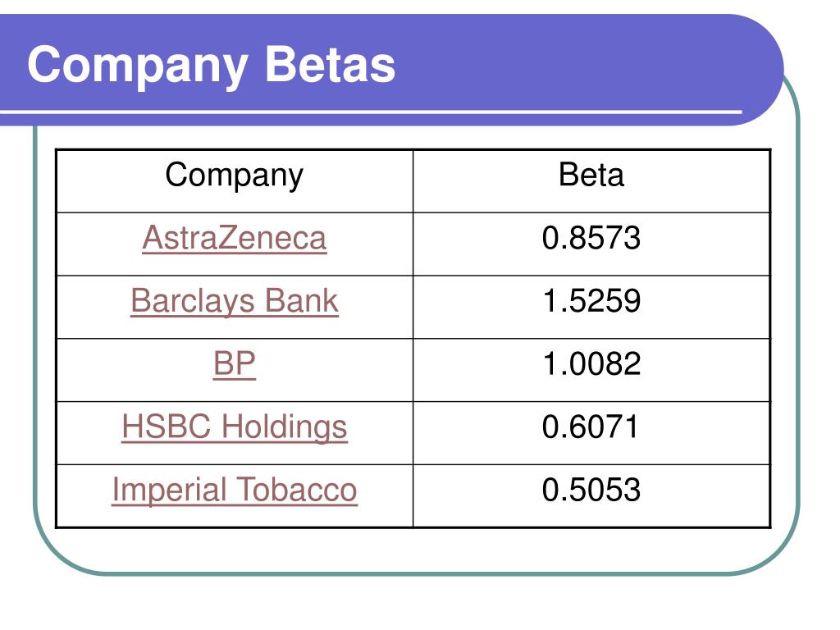Screen dimensions: 840x630
Task: Select the 1.5259 beta cell
Action: coord(591,307)
